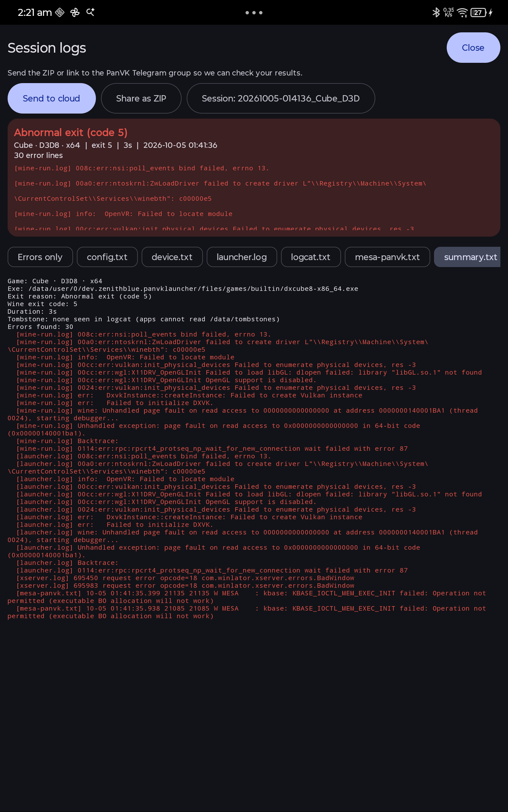The width and height of the screenshot is (508, 812).
Task: Close the Session logs screen
Action: [473, 48]
